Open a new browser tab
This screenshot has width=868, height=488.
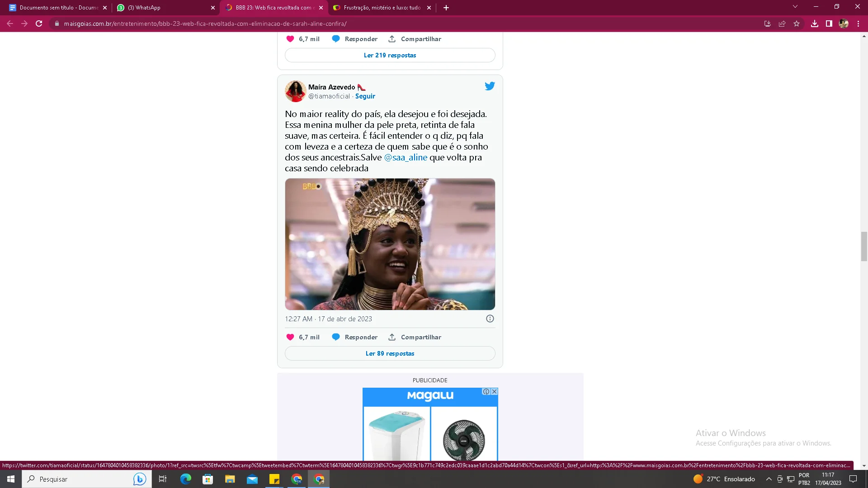(446, 8)
